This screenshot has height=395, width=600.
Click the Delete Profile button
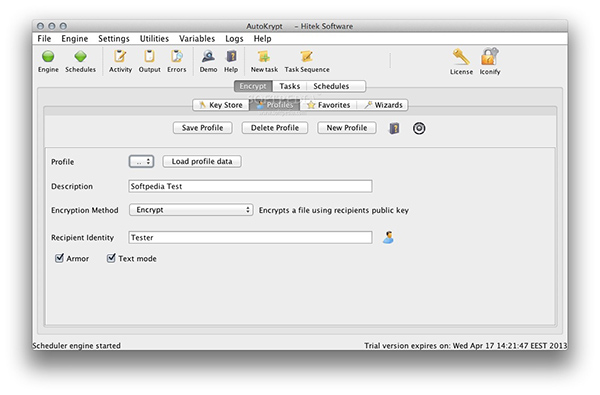(275, 128)
